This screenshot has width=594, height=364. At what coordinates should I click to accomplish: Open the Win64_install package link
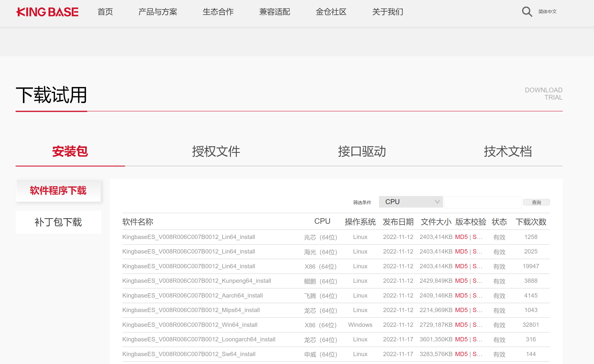(x=190, y=325)
